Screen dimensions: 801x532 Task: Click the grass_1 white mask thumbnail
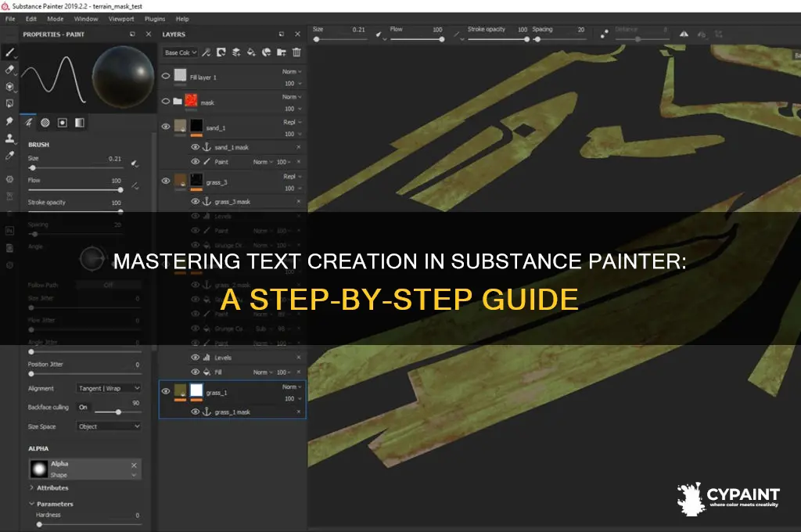(196, 391)
